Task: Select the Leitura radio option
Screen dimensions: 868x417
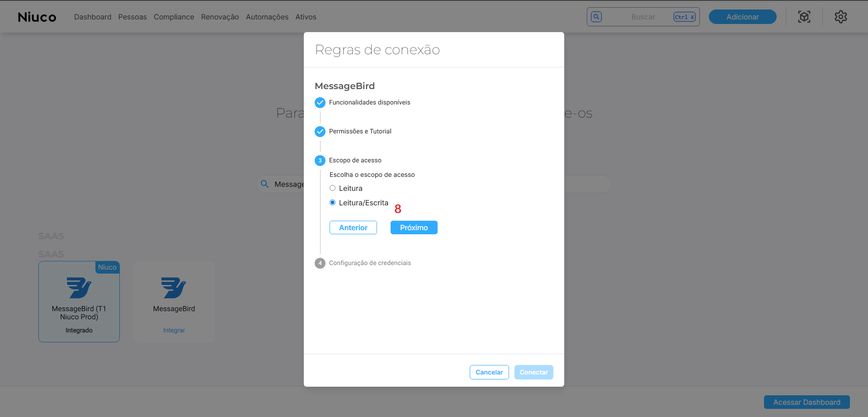Action: pyautogui.click(x=332, y=188)
